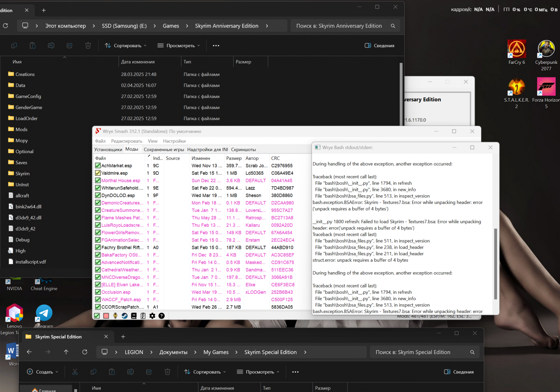Open the checklist clipboard icon
The height and width of the screenshot is (392, 560).
pos(143,316)
